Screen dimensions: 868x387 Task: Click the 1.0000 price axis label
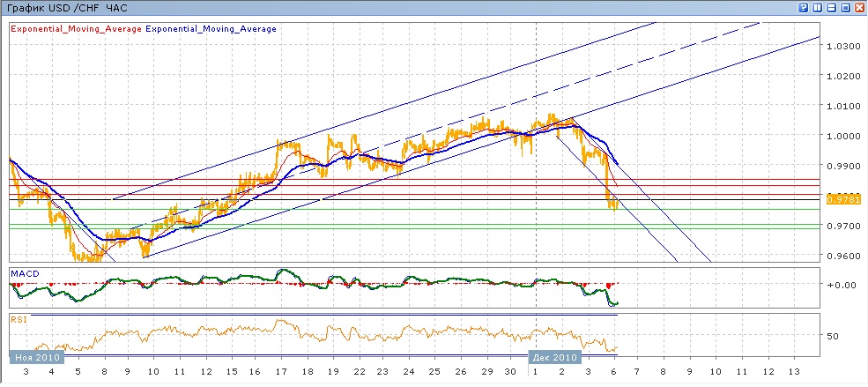click(841, 136)
